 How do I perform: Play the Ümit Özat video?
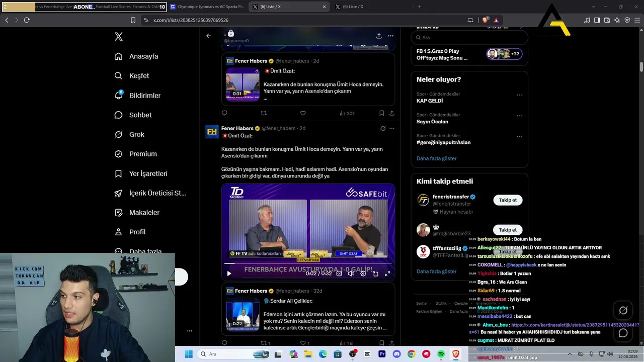[229, 274]
